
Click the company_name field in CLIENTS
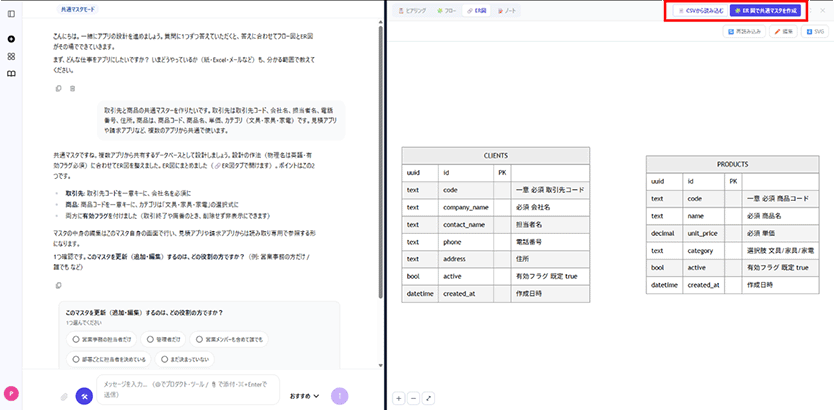pyautogui.click(x=465, y=207)
